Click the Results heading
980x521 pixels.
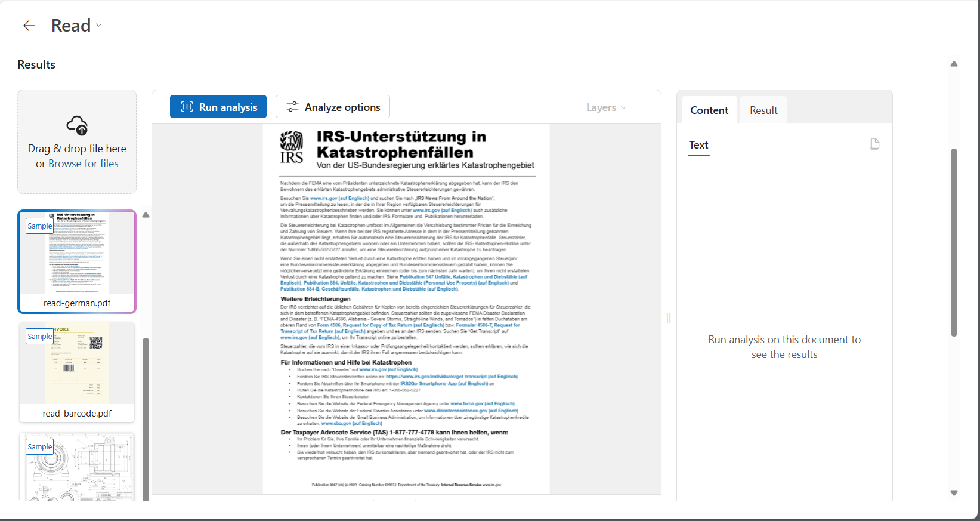pyautogui.click(x=36, y=64)
